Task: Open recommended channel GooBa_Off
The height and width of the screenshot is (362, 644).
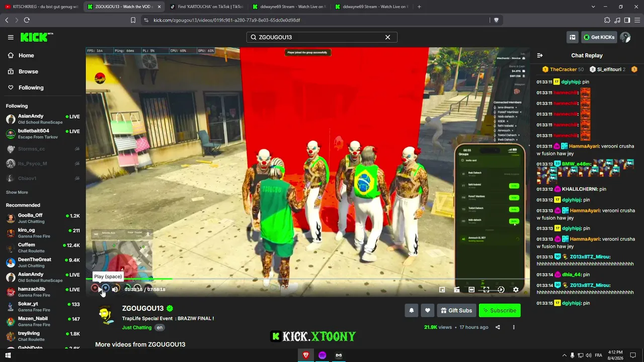Action: 43,218
